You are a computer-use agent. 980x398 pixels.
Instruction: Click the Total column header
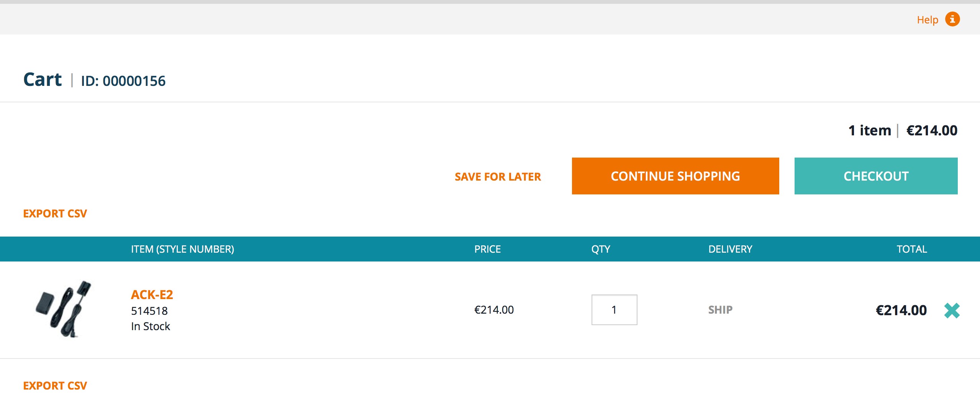pyautogui.click(x=912, y=249)
